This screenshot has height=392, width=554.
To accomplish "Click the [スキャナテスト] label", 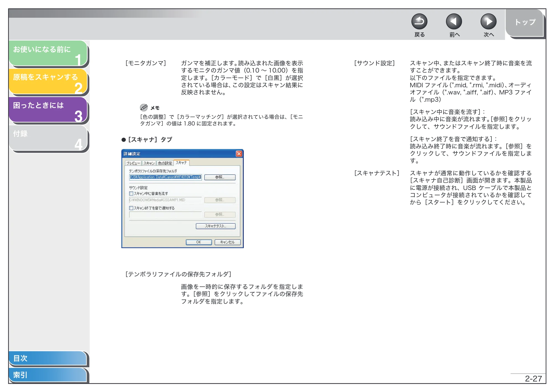I will 377,173.
